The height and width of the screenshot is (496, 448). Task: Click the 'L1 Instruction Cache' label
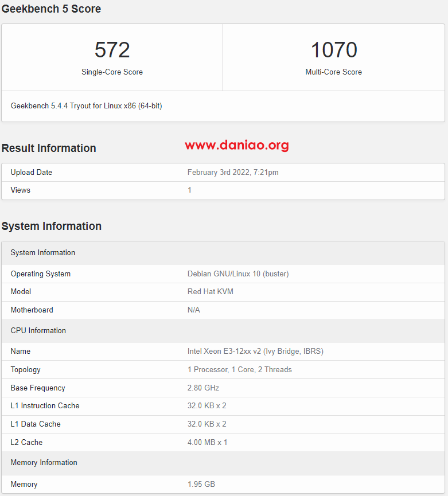coord(45,406)
